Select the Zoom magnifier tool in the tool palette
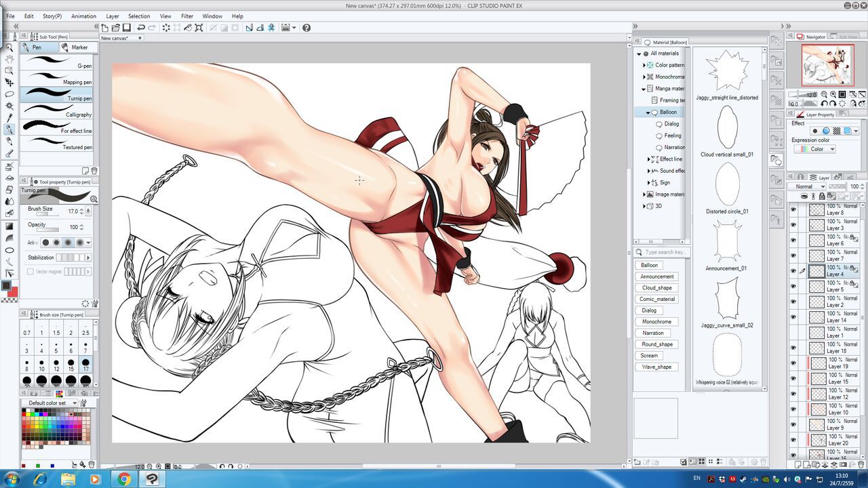The image size is (868, 488). (x=9, y=47)
